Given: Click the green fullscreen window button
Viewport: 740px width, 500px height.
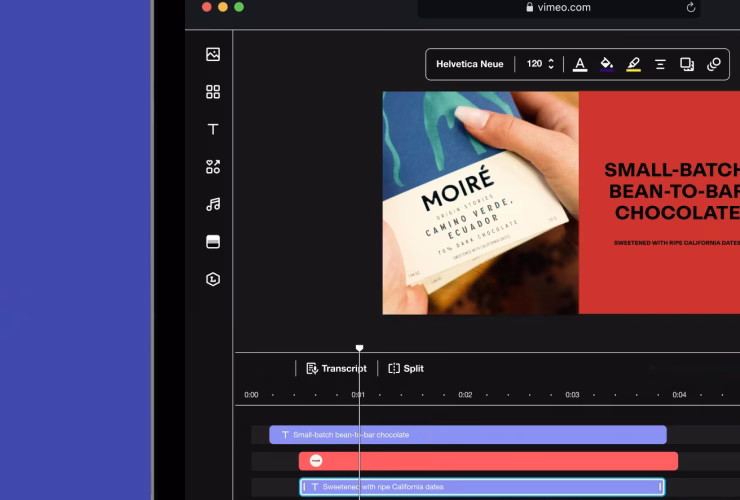Looking at the screenshot, I should [x=239, y=7].
